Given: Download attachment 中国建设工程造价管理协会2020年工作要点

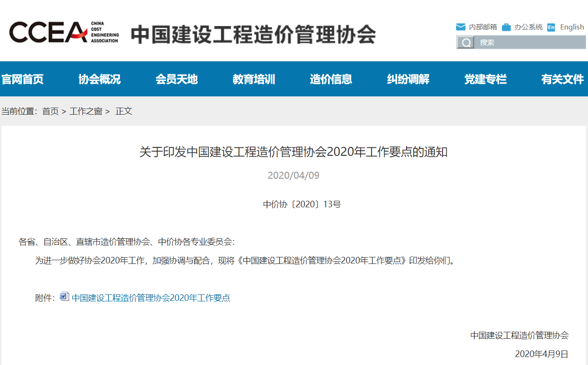Looking at the screenshot, I should point(151,298).
